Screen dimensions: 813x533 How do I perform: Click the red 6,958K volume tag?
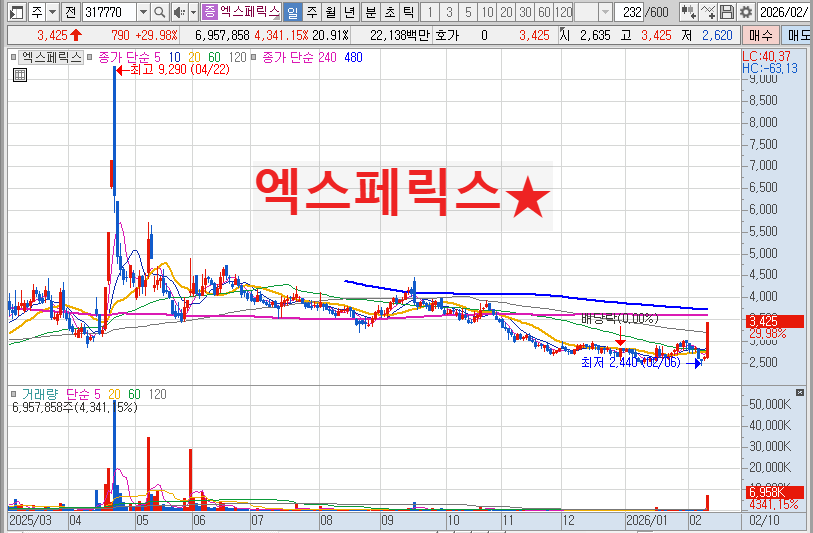pos(775,492)
